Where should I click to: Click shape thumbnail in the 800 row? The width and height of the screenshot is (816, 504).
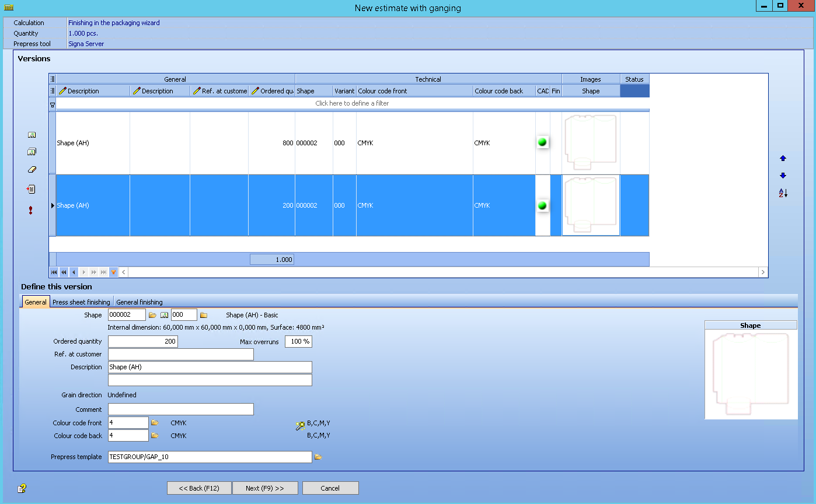(x=591, y=143)
